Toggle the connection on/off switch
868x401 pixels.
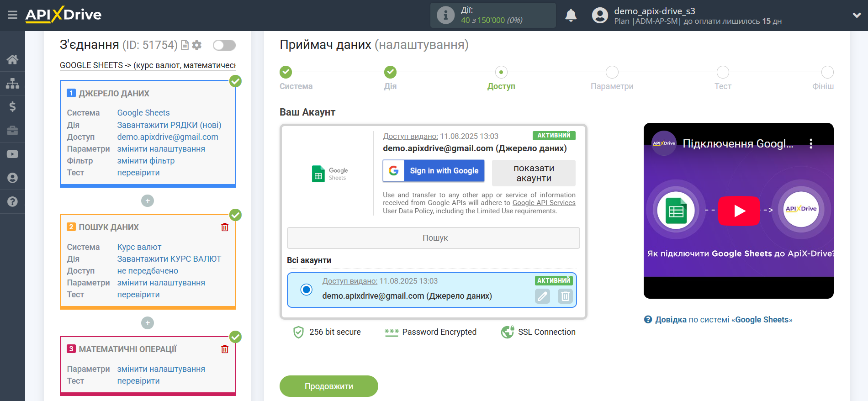224,45
